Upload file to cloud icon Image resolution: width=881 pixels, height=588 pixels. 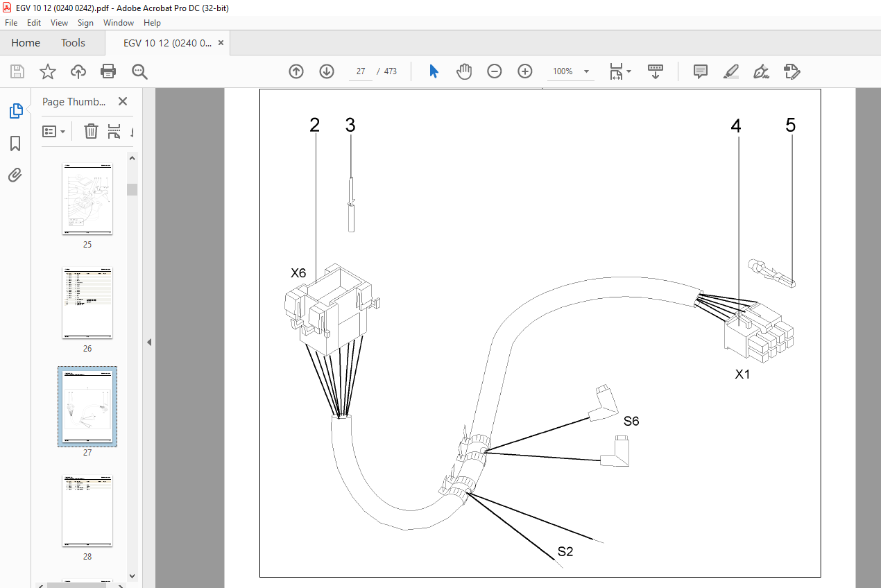pyautogui.click(x=78, y=71)
